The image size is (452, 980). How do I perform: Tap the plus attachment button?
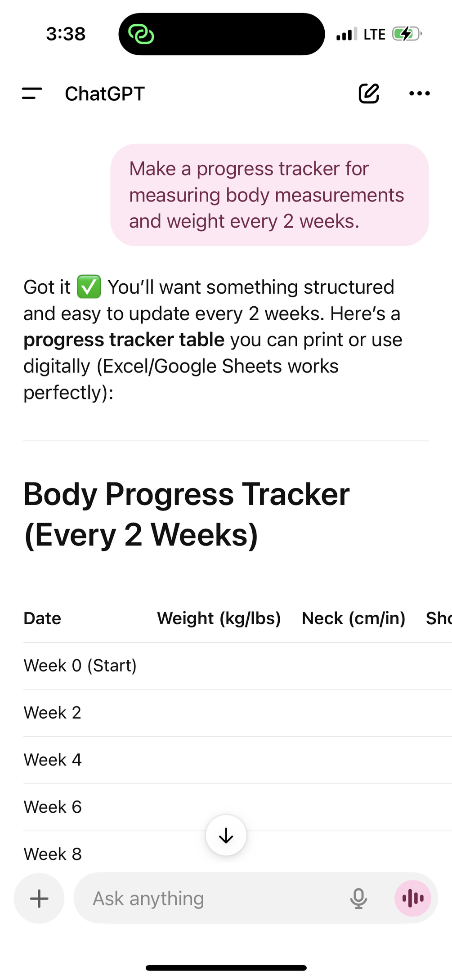pos(39,898)
